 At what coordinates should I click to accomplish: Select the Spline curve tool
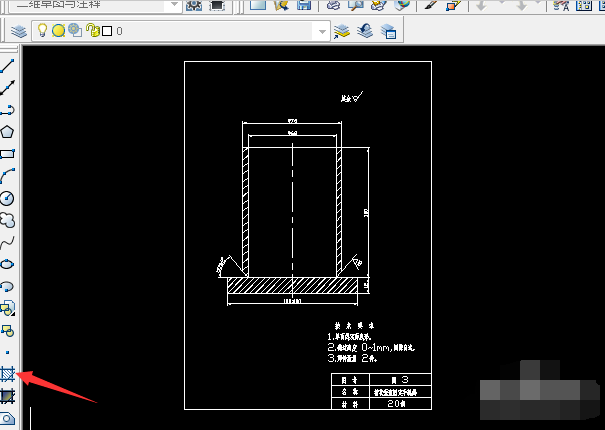tap(7, 242)
